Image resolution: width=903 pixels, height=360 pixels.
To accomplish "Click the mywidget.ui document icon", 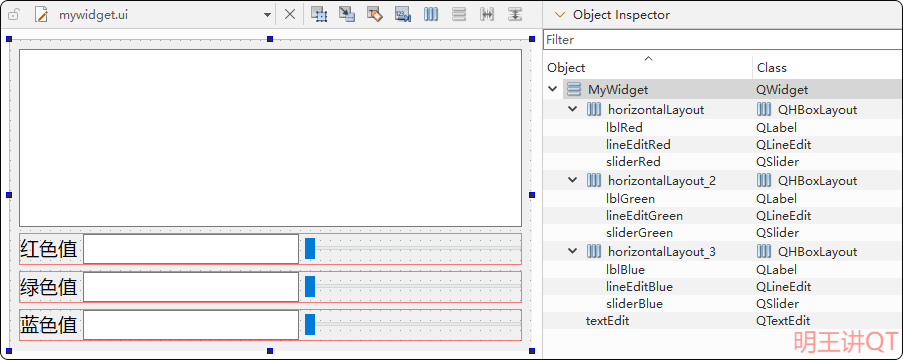I will (41, 15).
